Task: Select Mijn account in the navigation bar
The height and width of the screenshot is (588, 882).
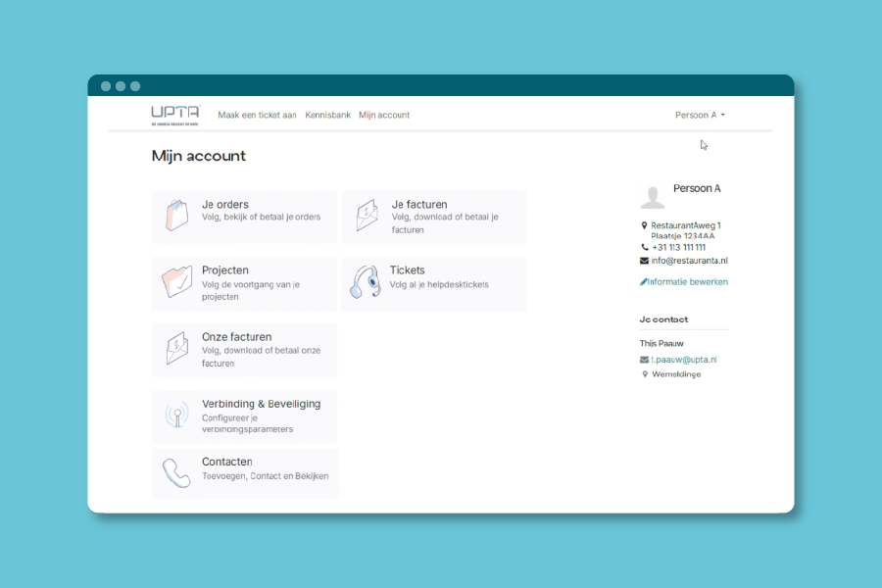Action: pyautogui.click(x=384, y=116)
